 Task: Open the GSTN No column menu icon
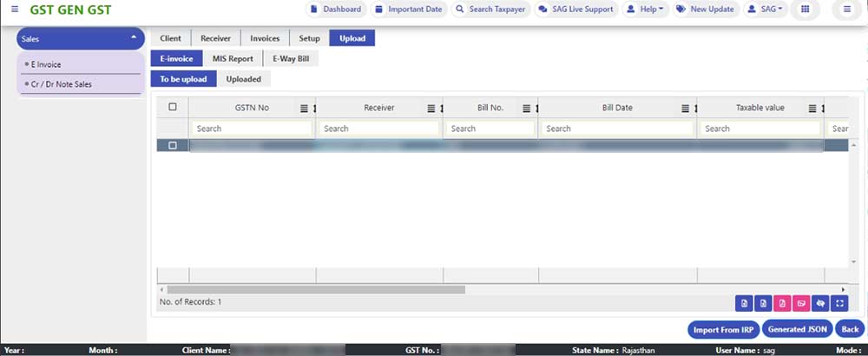coord(304,109)
